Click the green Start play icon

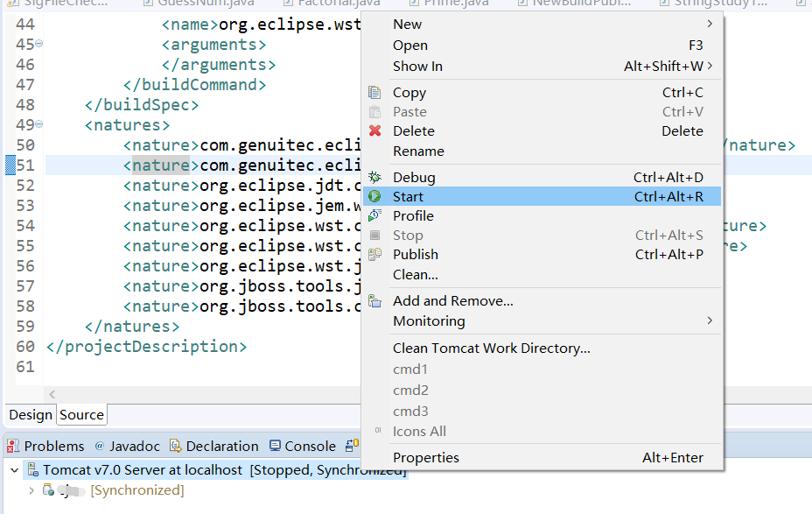374,196
